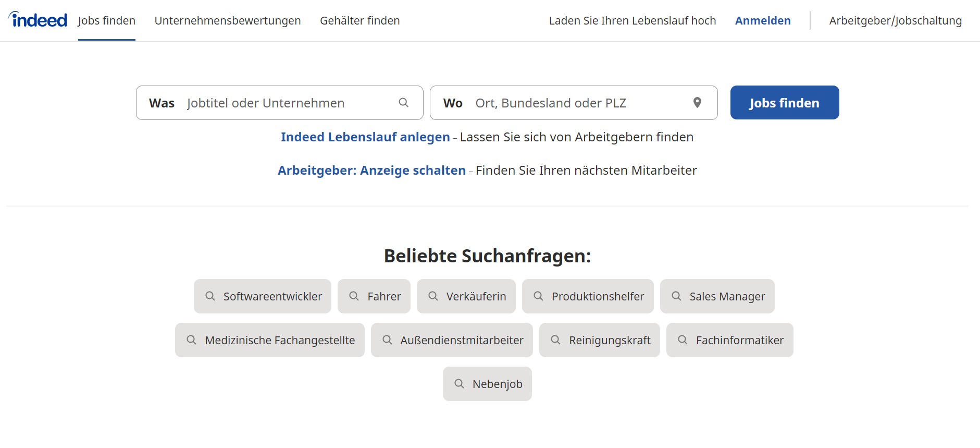Choose the Nebenjob search text
This screenshot has height=448, width=980.
(498, 384)
